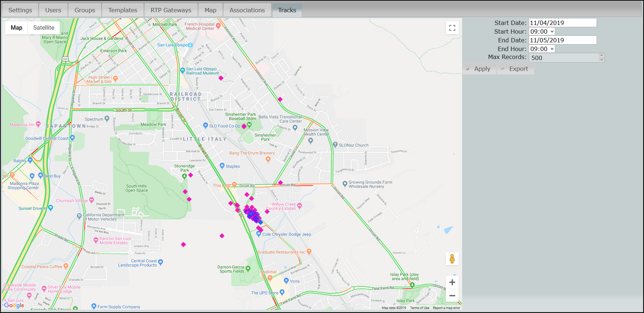Switch to the Users tab
The height and width of the screenshot is (313, 644).
coord(53,10)
